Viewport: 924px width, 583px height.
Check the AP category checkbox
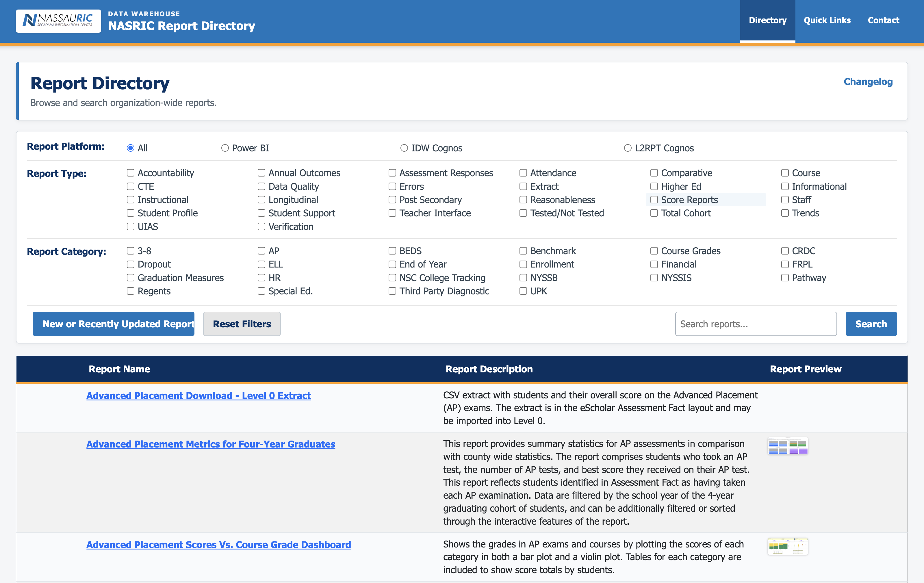click(261, 251)
